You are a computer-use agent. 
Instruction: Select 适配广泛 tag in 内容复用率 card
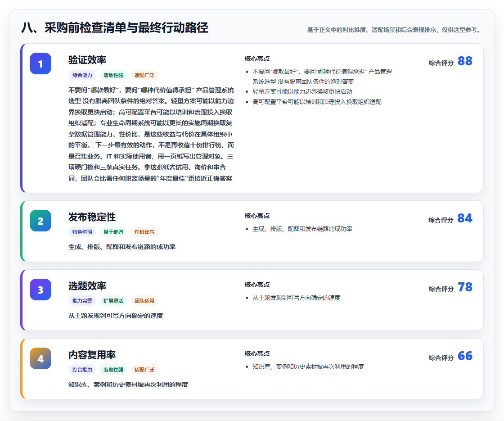[144, 370]
